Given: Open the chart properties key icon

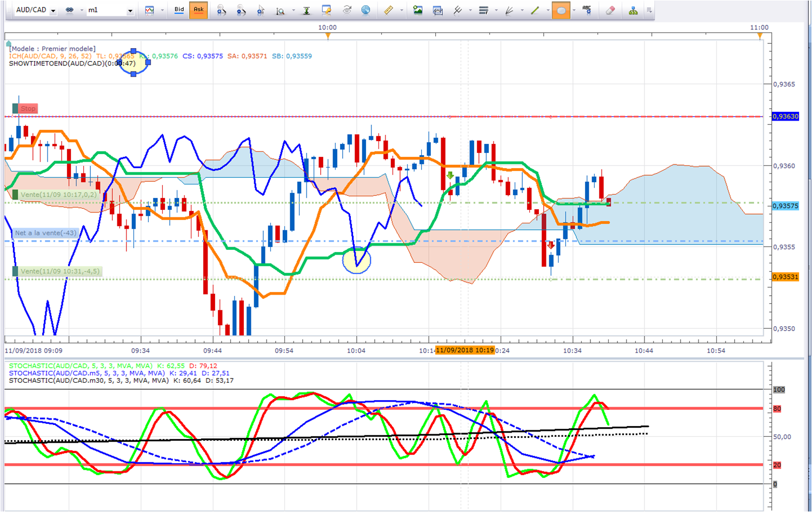Looking at the screenshot, I should tap(327, 10).
